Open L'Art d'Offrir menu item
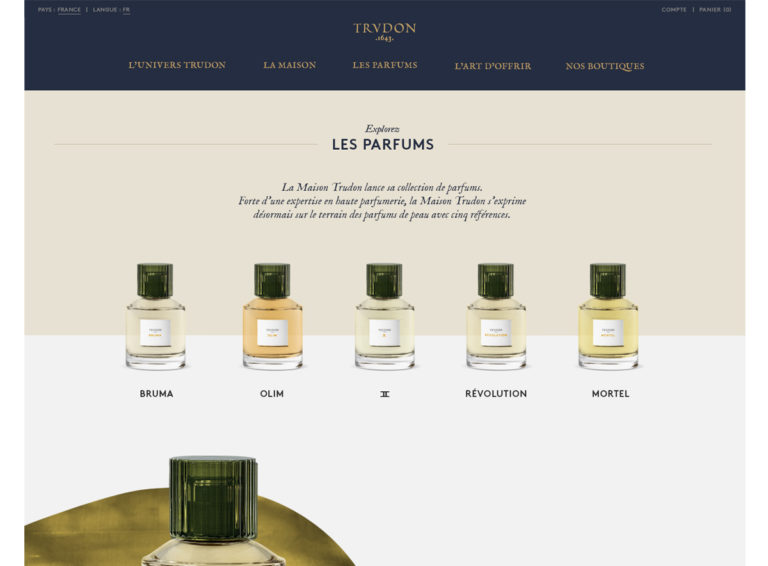The height and width of the screenshot is (566, 768). click(x=493, y=66)
